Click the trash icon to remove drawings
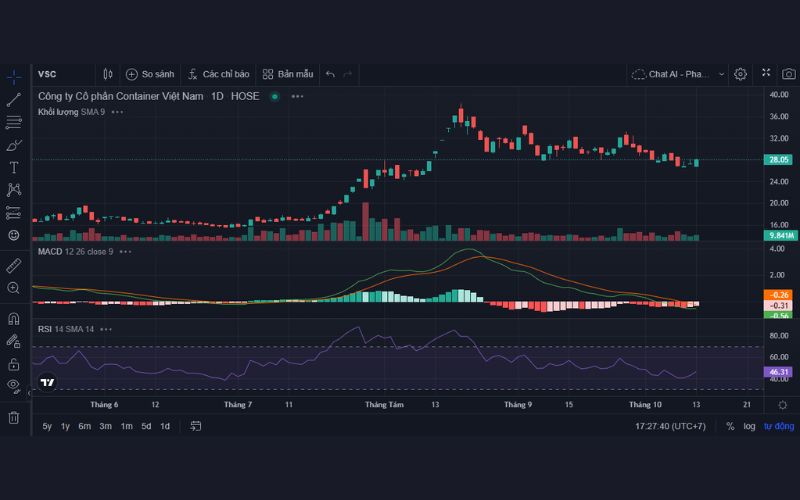The width and height of the screenshot is (800, 500). 14,417
